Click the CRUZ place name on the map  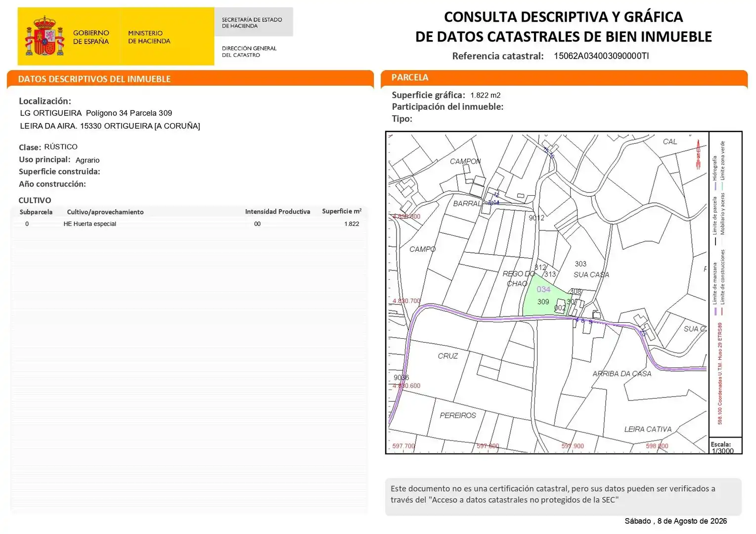448,356
